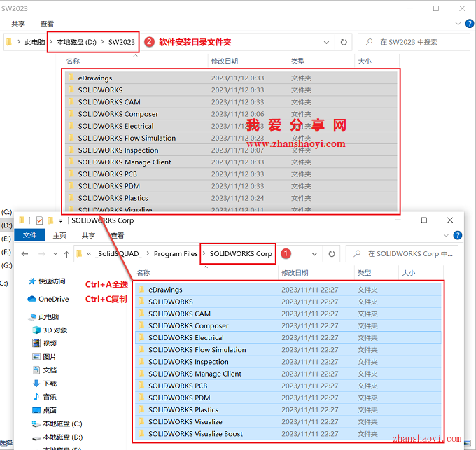Screen dimensions: 476x450
Task: Open the 主页 (Home) tab in SOLIDWORKS Corp window
Action: 59,235
